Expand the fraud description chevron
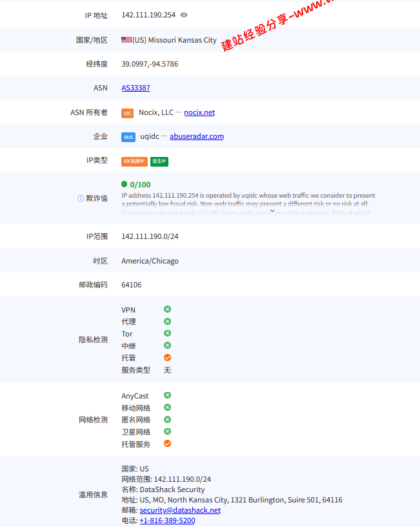Image resolution: width=420 pixels, height=527 pixels. (x=272, y=211)
